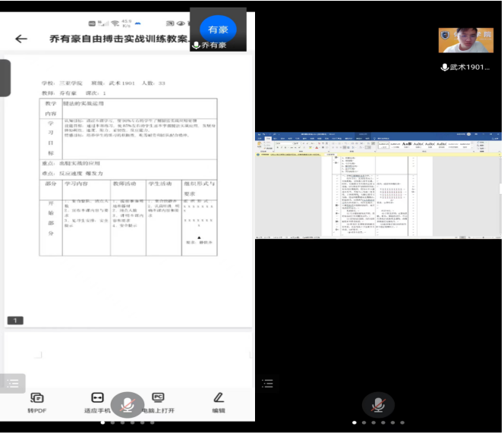This screenshot has height=433, width=504.
Task: Click the 适应手机 fit-to-phone icon
Action: point(97,397)
